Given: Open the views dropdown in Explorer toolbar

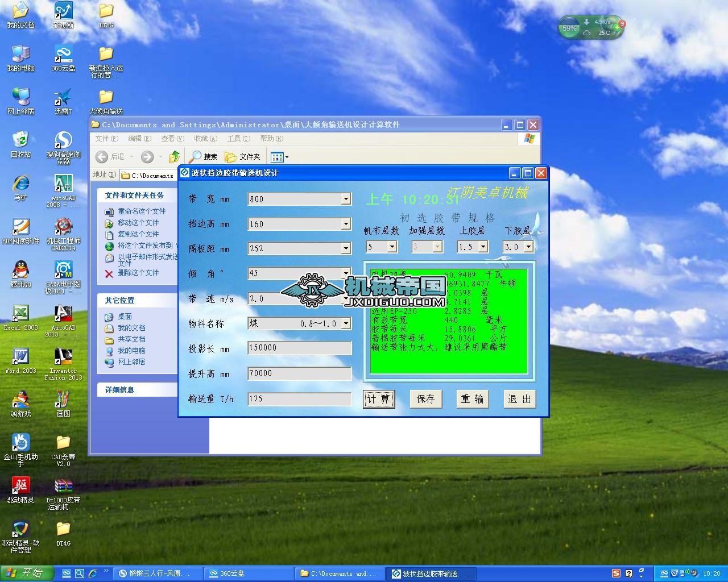Looking at the screenshot, I should tap(279, 157).
